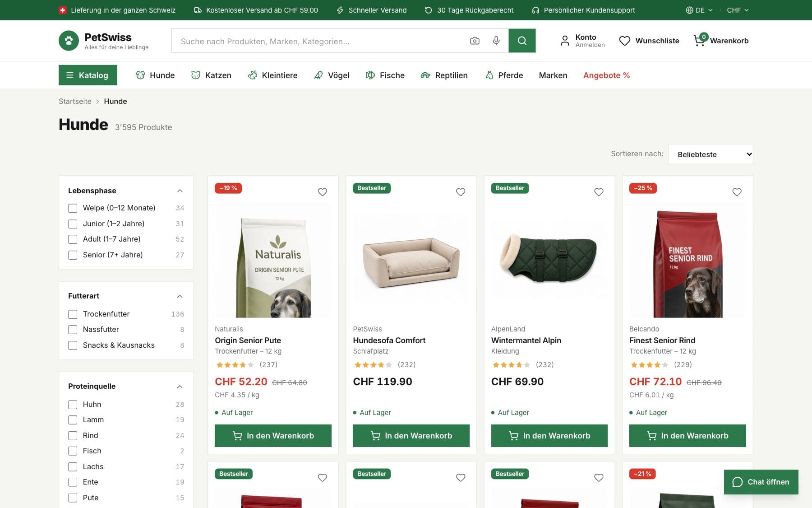Open image search camera icon
Viewport: 812px width, 508px height.
tap(475, 41)
